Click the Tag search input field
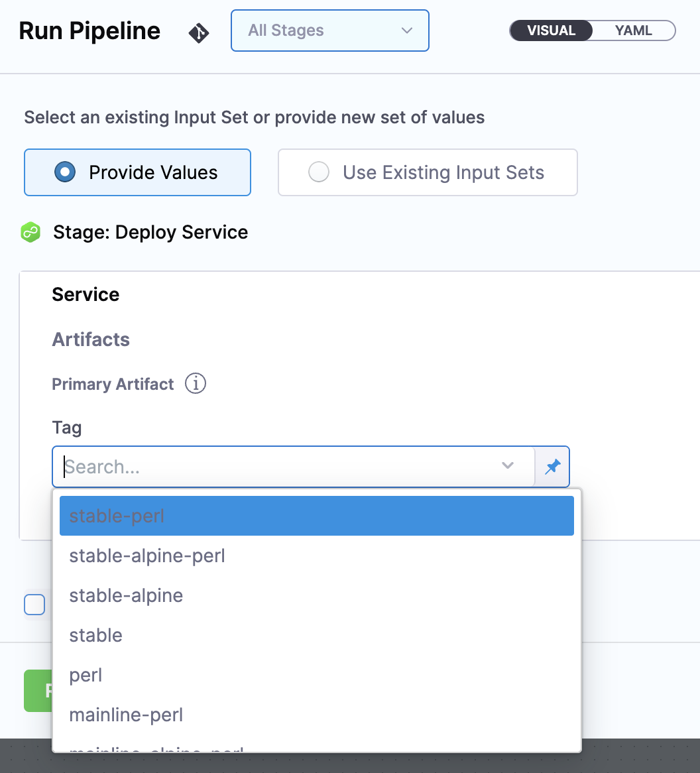Viewport: 700px width, 773px height. click(278, 467)
